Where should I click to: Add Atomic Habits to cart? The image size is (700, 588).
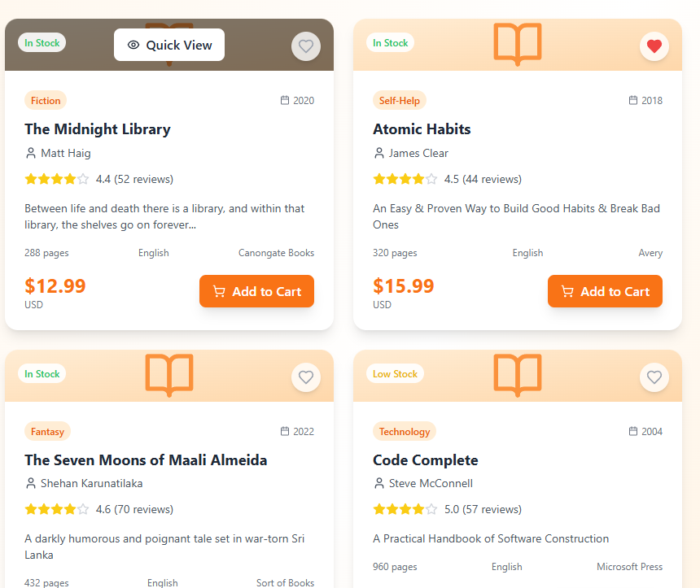click(605, 291)
